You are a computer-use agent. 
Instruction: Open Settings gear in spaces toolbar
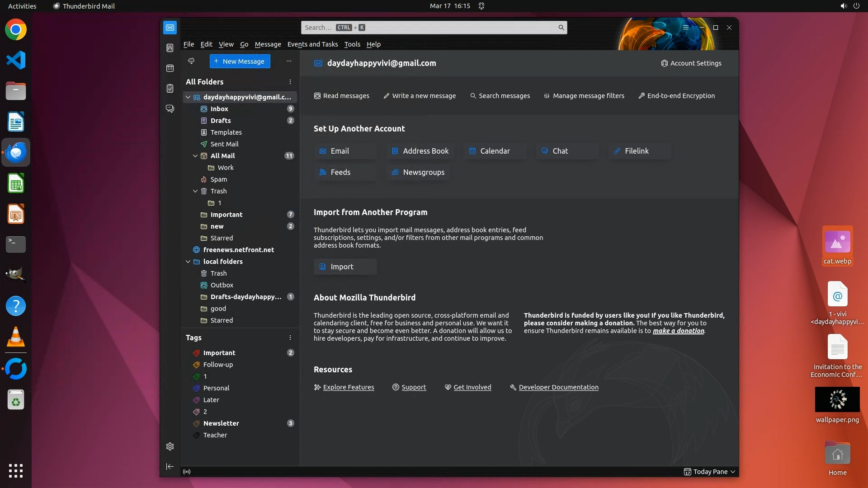[x=170, y=446]
